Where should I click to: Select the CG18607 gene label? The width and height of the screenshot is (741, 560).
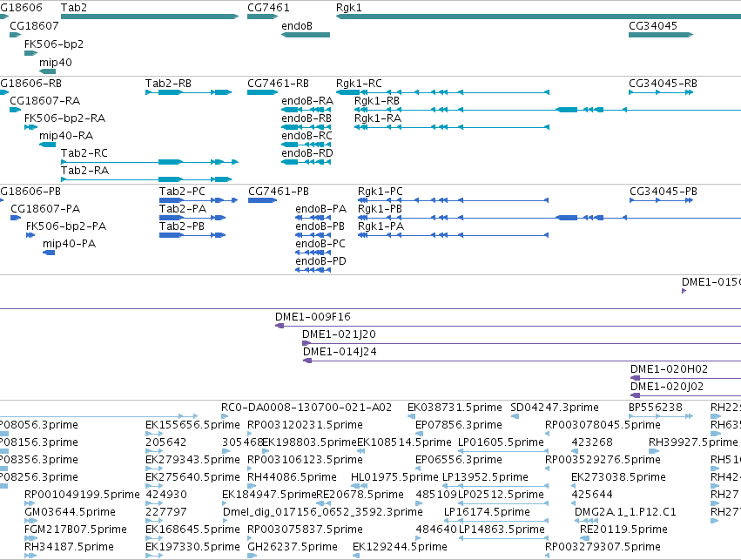(34, 25)
